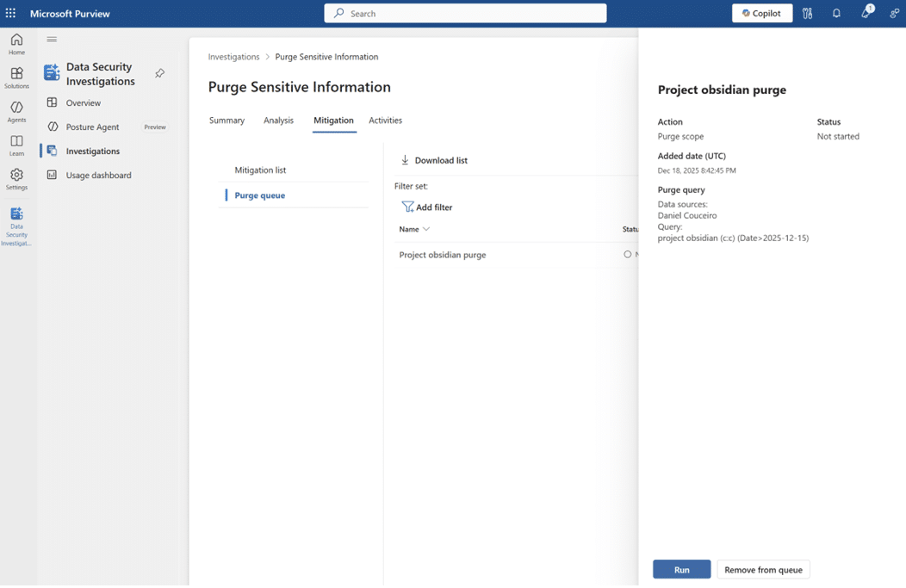
Task: Click in the Search field
Action: 465,14
